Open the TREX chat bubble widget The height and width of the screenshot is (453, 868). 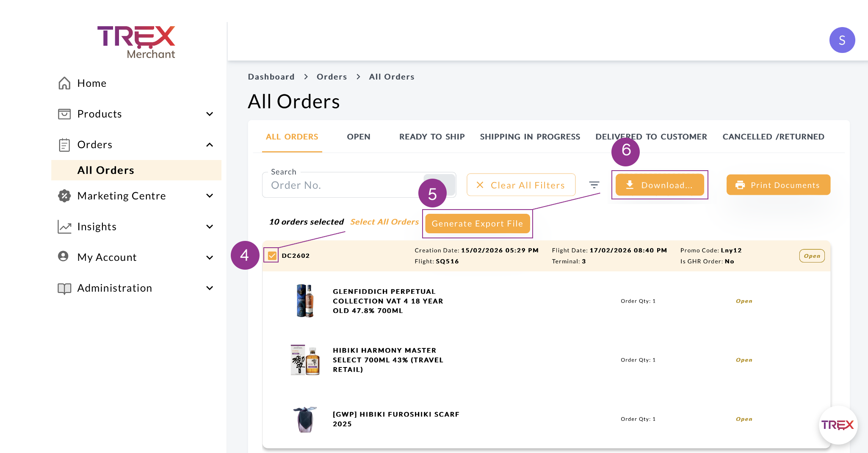tap(838, 425)
